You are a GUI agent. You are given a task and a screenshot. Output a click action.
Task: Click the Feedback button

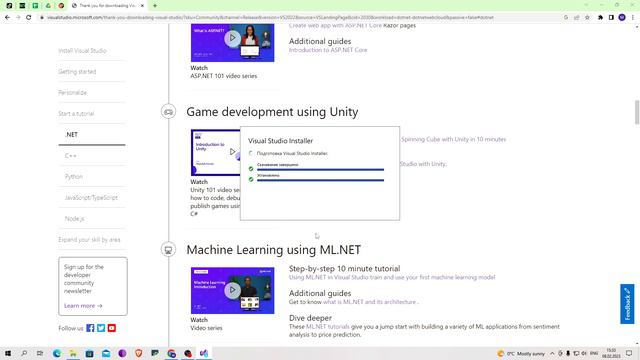[627, 304]
